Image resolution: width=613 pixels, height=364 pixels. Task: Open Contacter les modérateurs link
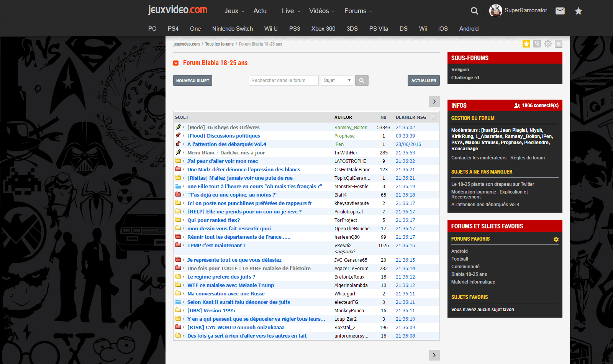(x=479, y=158)
